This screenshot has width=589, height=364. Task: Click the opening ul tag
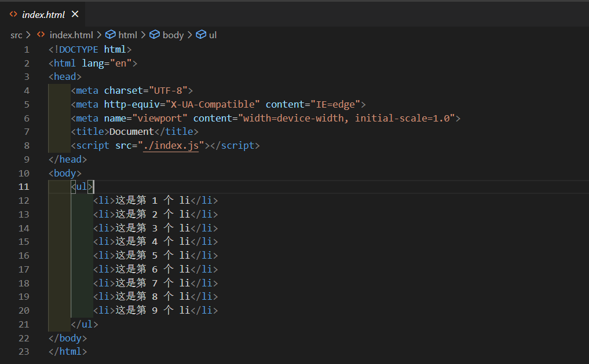[82, 187]
